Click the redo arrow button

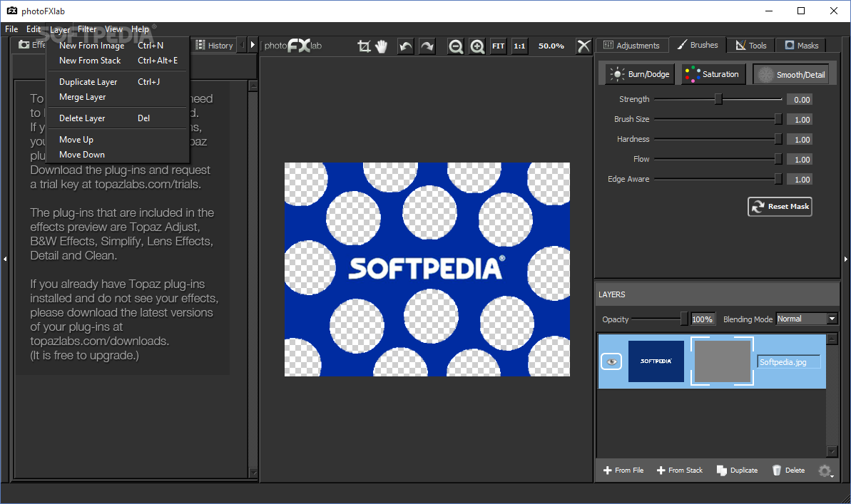(x=427, y=46)
